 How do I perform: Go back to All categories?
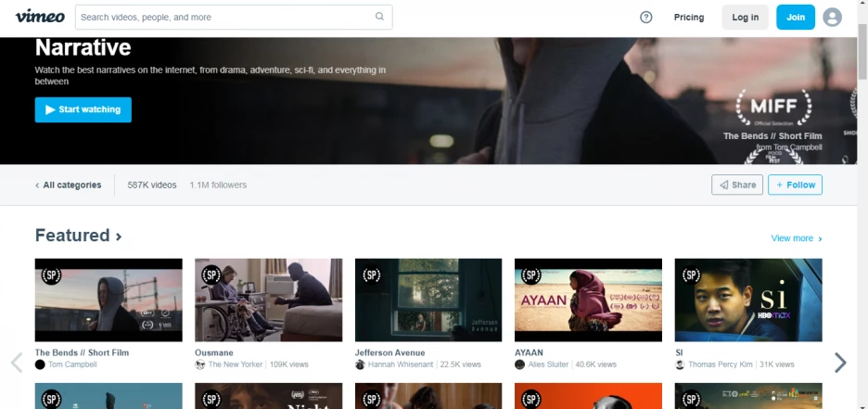68,185
